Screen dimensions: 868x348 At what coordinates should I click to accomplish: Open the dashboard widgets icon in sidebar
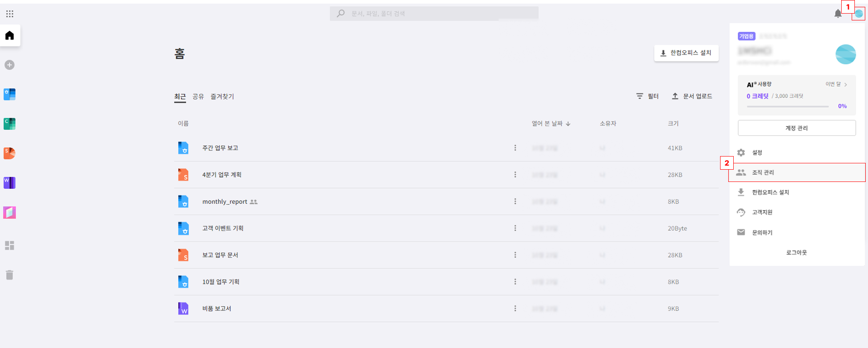point(10,245)
